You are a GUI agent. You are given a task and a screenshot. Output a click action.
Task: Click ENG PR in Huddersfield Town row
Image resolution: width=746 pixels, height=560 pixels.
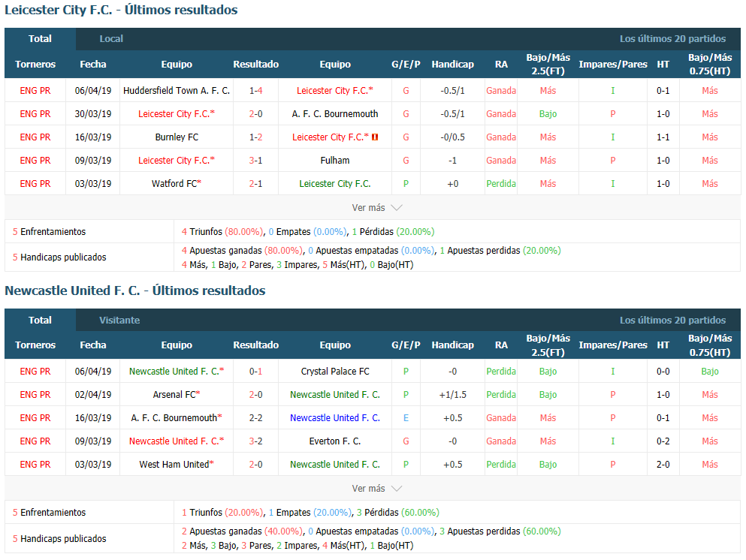(x=35, y=90)
